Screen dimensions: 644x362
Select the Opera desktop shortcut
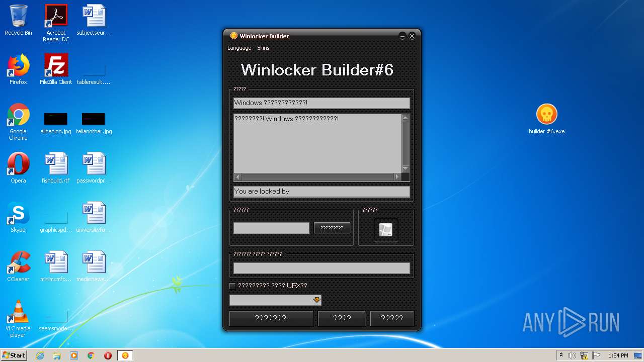(18, 167)
